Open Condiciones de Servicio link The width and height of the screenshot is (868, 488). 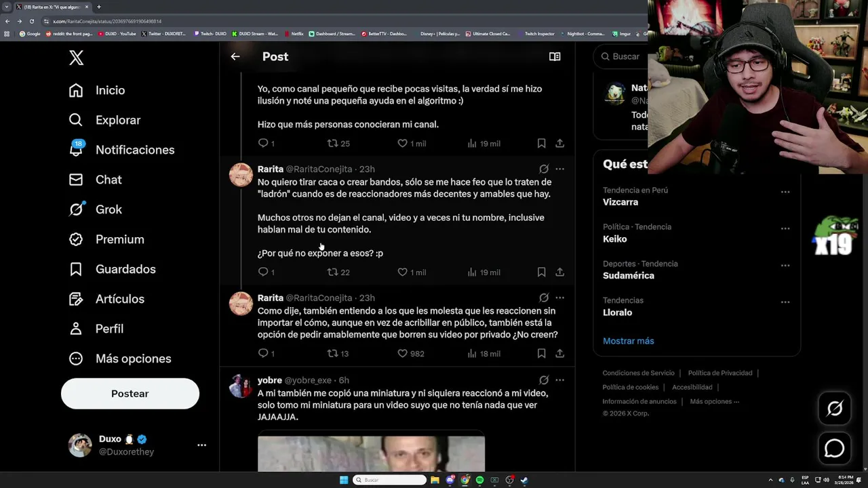[x=639, y=373]
